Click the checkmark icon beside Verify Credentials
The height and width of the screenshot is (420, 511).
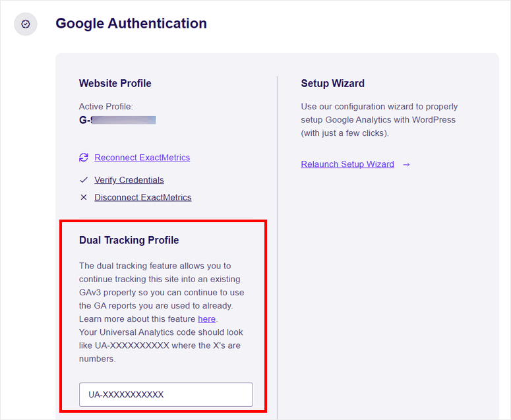click(83, 180)
